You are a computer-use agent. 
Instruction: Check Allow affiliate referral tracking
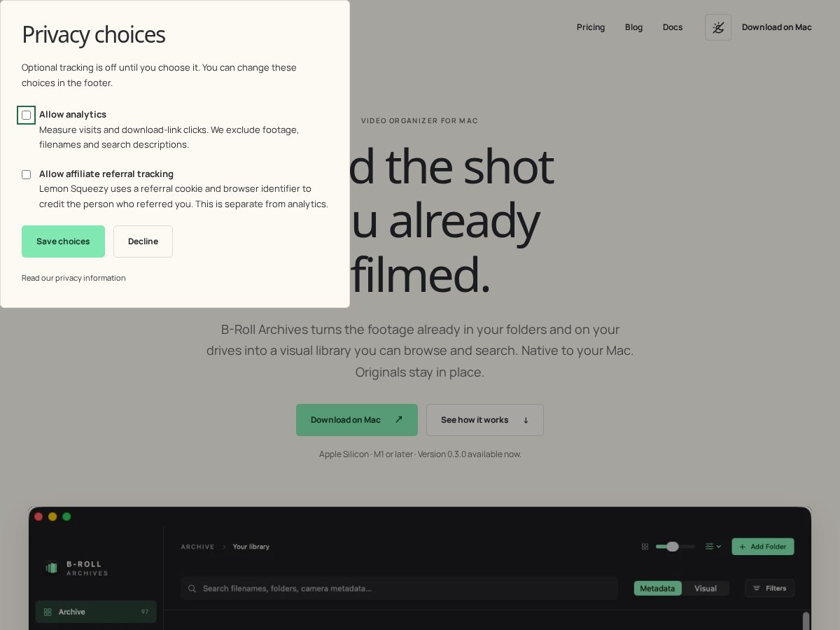click(26, 174)
